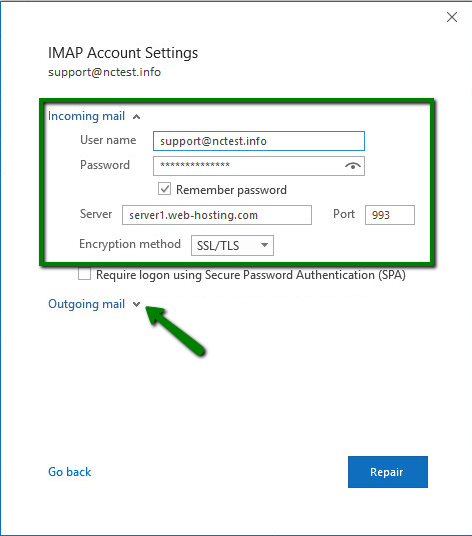Click the Remember password label text
Screen dimensions: 472x536
tap(231, 190)
